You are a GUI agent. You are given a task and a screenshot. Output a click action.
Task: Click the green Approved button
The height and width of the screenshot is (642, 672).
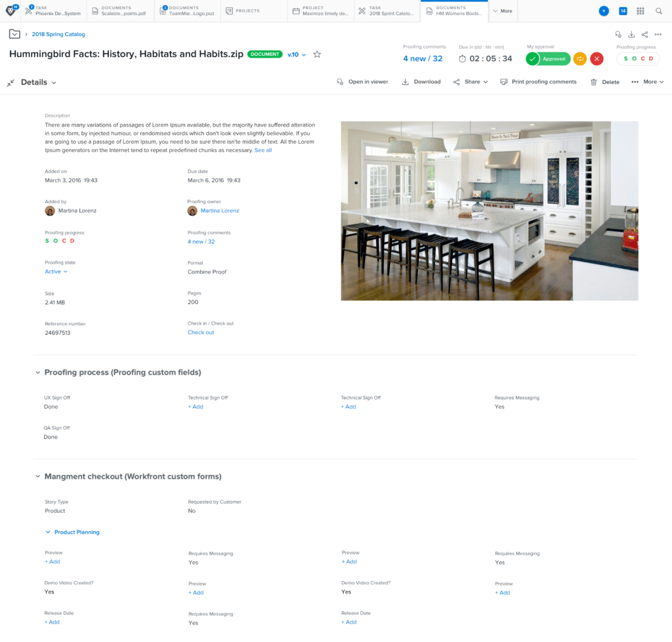click(x=548, y=58)
